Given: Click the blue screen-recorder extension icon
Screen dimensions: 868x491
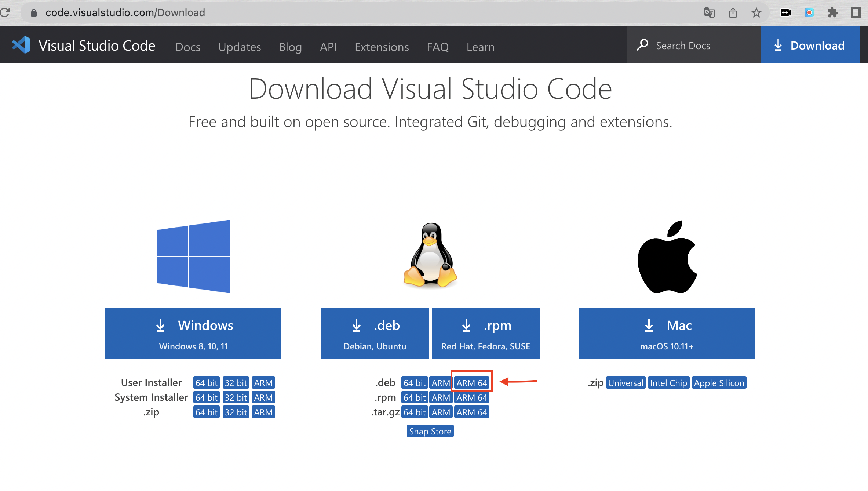Looking at the screenshot, I should 809,13.
